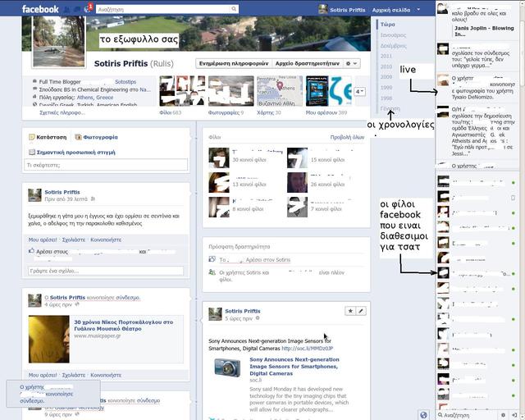Click Σχολιάστε under the musicpaper post
The image size is (525, 420).
click(x=74, y=375)
